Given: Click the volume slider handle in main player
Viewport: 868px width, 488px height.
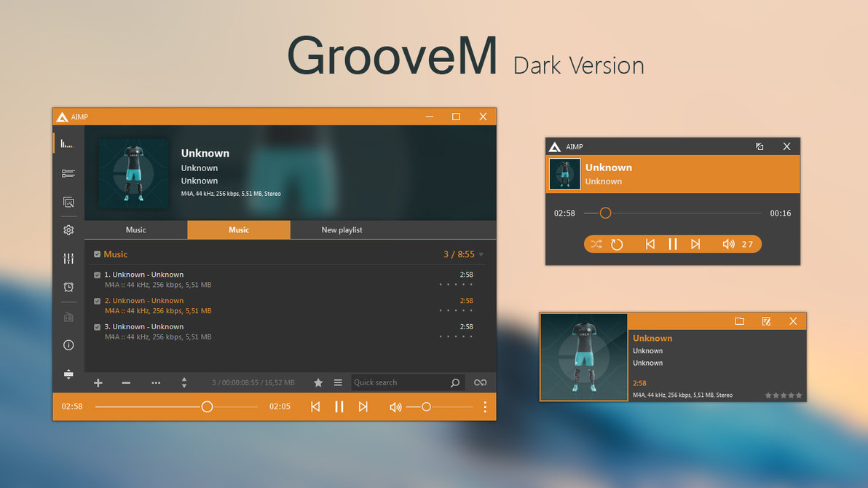Looking at the screenshot, I should [426, 406].
